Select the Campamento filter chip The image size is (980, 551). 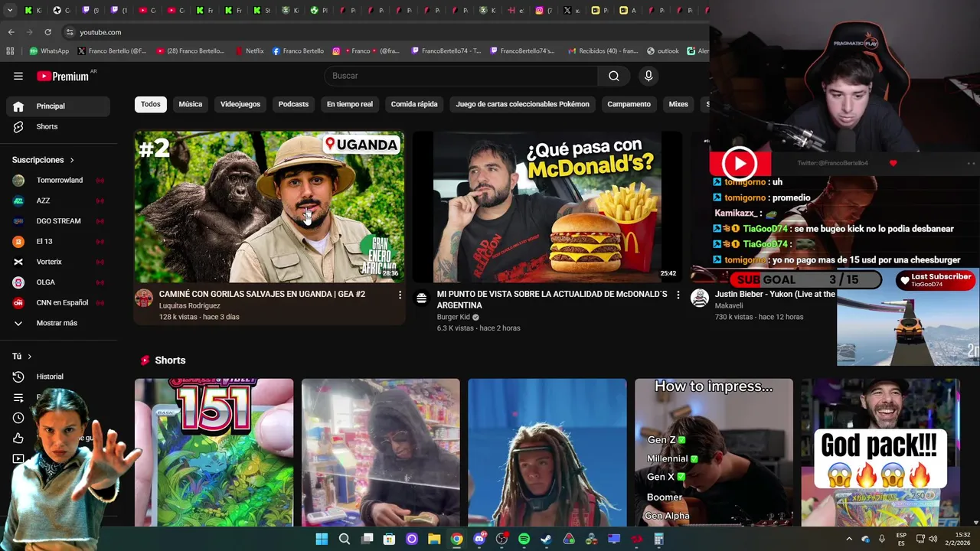pyautogui.click(x=629, y=104)
